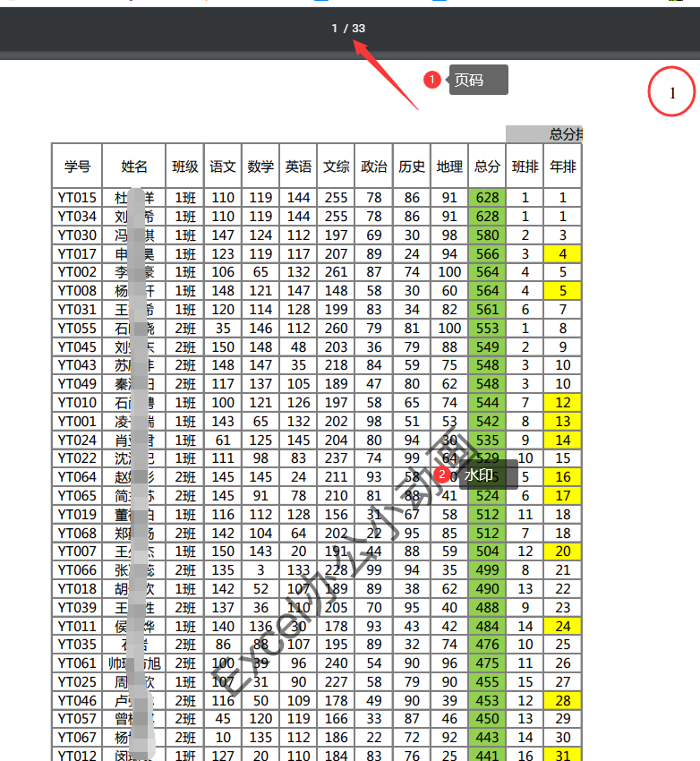Click student ID YT011
This screenshot has width=700, height=761.
(x=77, y=627)
